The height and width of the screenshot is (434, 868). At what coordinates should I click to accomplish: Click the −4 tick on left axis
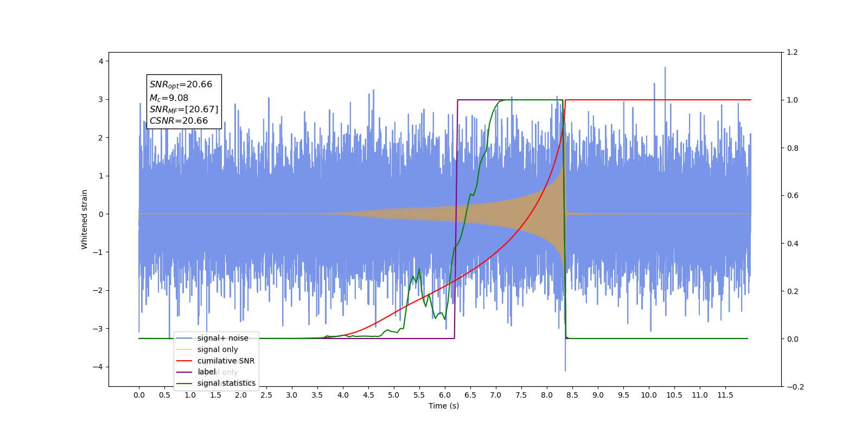pyautogui.click(x=98, y=367)
